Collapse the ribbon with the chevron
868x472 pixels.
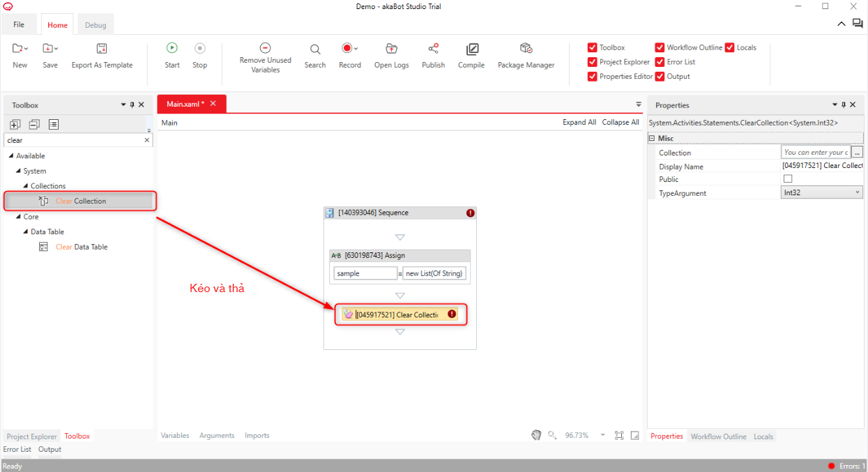coord(842,24)
